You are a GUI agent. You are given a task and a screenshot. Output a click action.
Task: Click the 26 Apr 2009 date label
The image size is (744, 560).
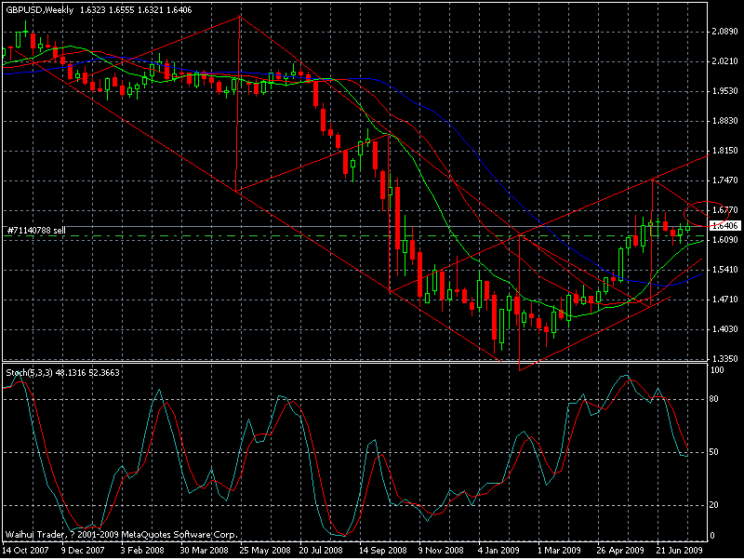(x=620, y=551)
